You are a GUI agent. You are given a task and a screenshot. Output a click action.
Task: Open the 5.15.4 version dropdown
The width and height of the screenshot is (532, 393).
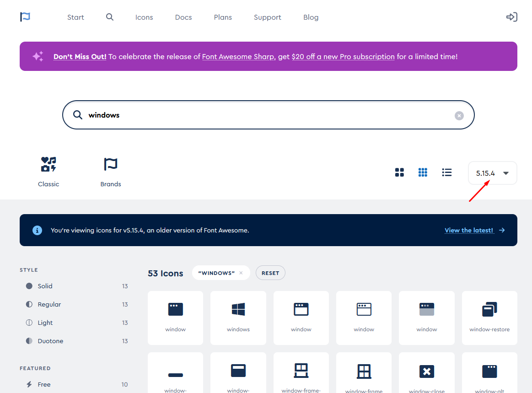click(492, 173)
